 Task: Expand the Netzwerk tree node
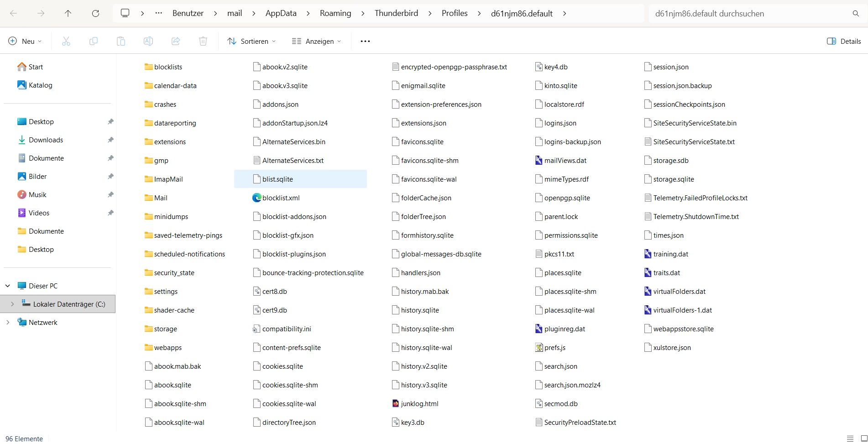8,322
